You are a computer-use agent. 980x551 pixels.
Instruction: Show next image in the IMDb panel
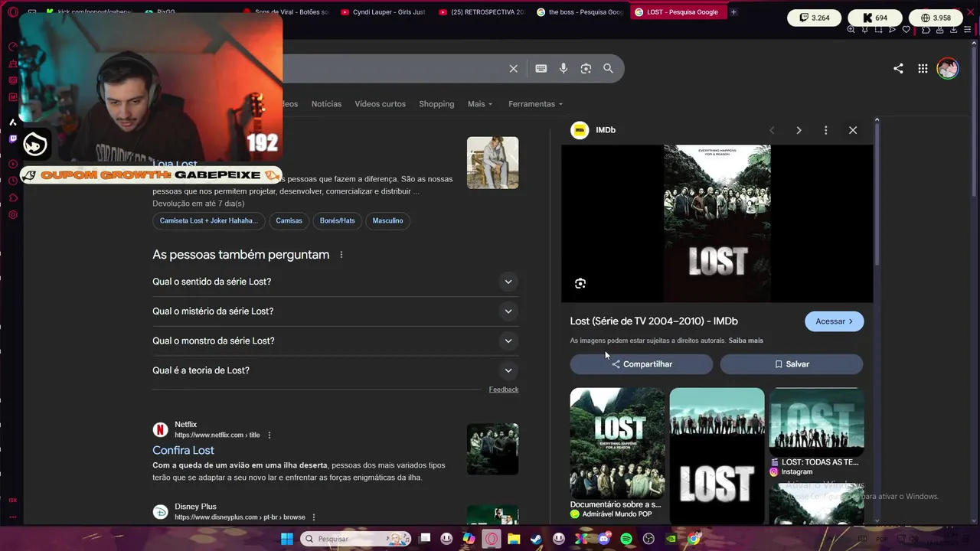click(x=799, y=130)
